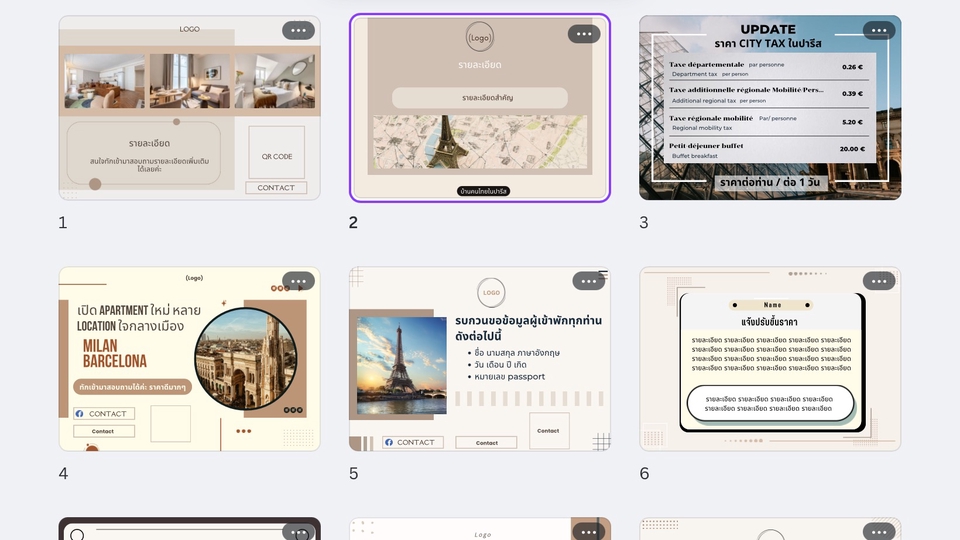Open more options on page 6 thumbnail
The height and width of the screenshot is (540, 960).
coord(879,282)
